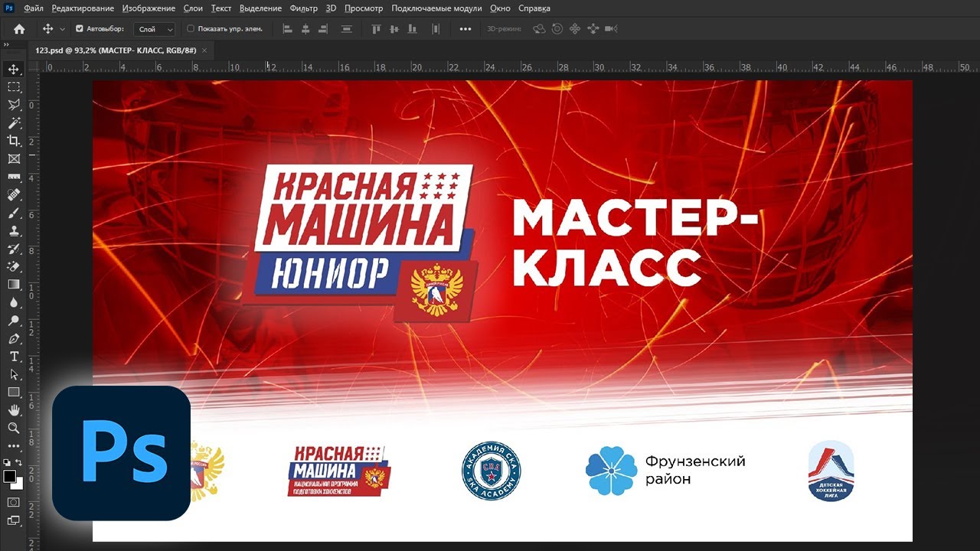Click the 3D slide camera icon

click(593, 29)
